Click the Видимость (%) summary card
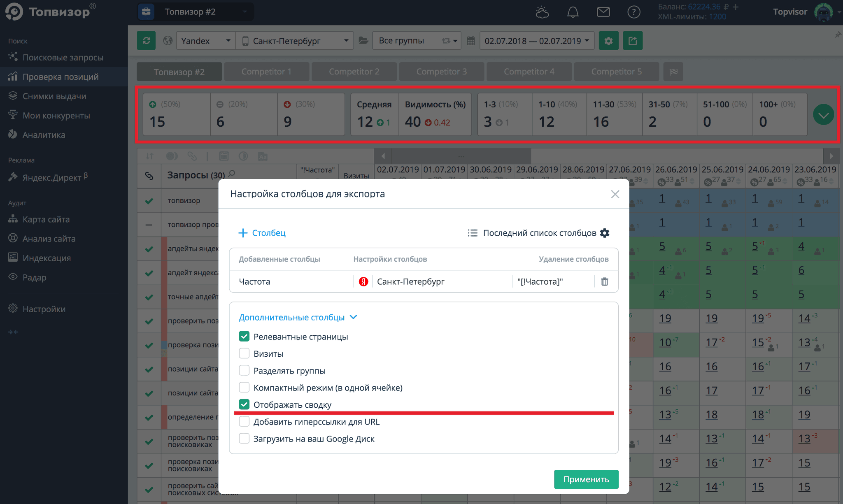Screen dimensions: 843x504 coord(435,114)
